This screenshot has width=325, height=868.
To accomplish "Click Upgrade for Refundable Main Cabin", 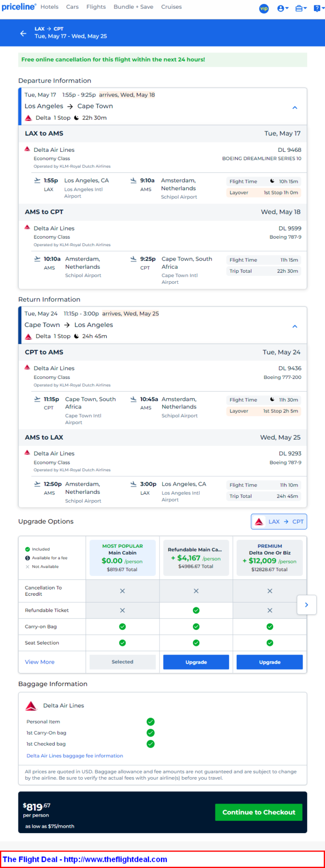I will pos(196,662).
